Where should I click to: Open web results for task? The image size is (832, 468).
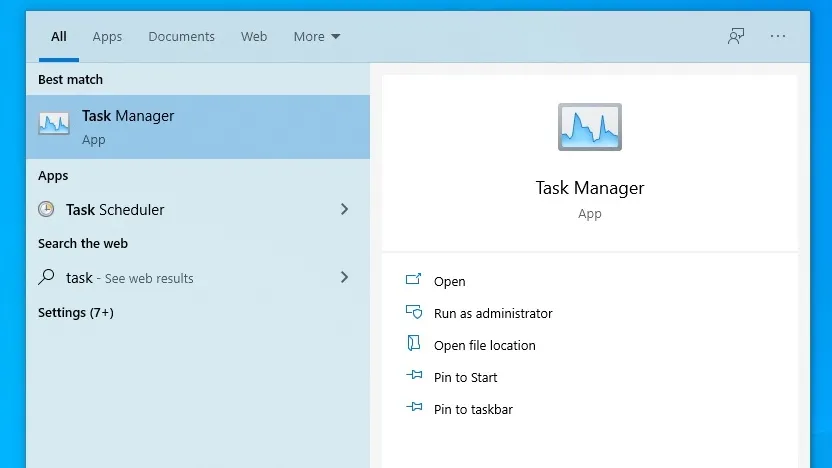tap(198, 278)
